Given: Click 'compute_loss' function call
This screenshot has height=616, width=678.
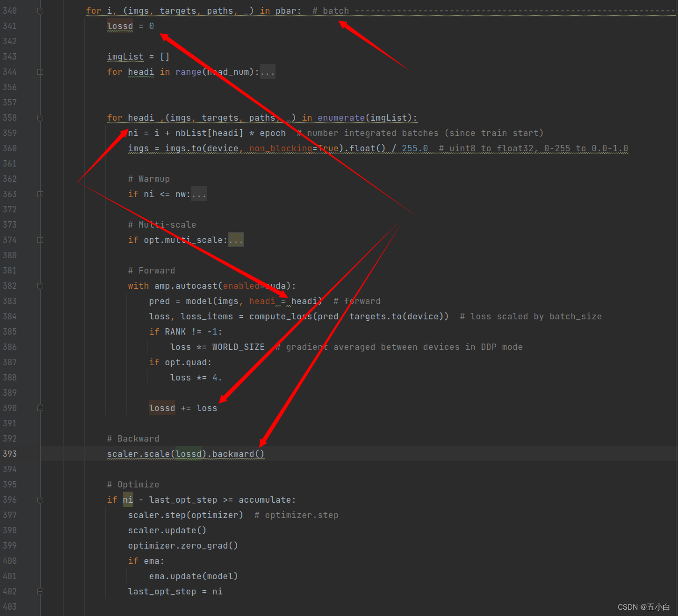Looking at the screenshot, I should pyautogui.click(x=281, y=316).
